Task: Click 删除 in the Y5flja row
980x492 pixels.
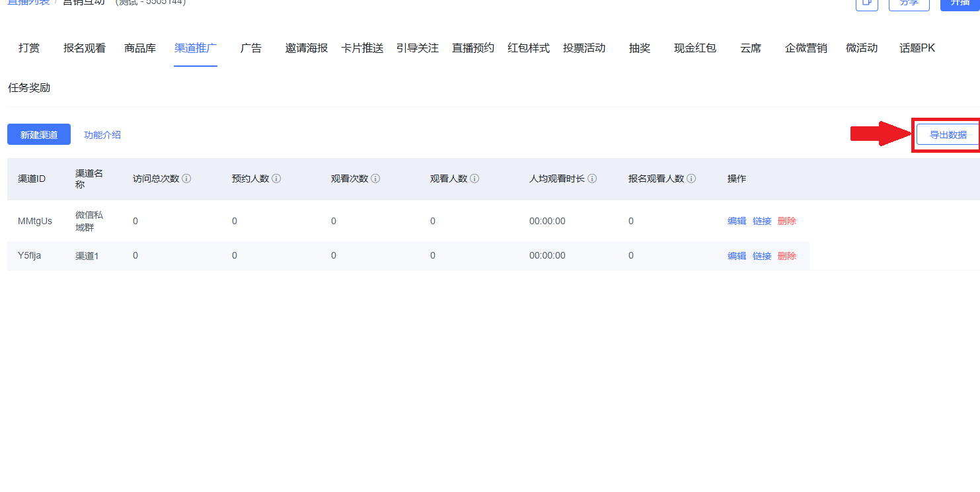Action: pyautogui.click(x=787, y=256)
